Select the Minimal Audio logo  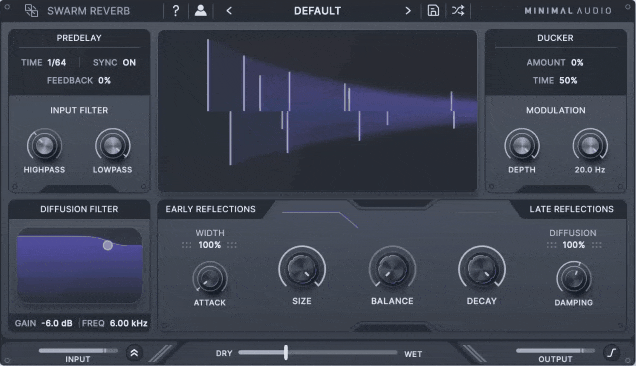pyautogui.click(x=568, y=11)
